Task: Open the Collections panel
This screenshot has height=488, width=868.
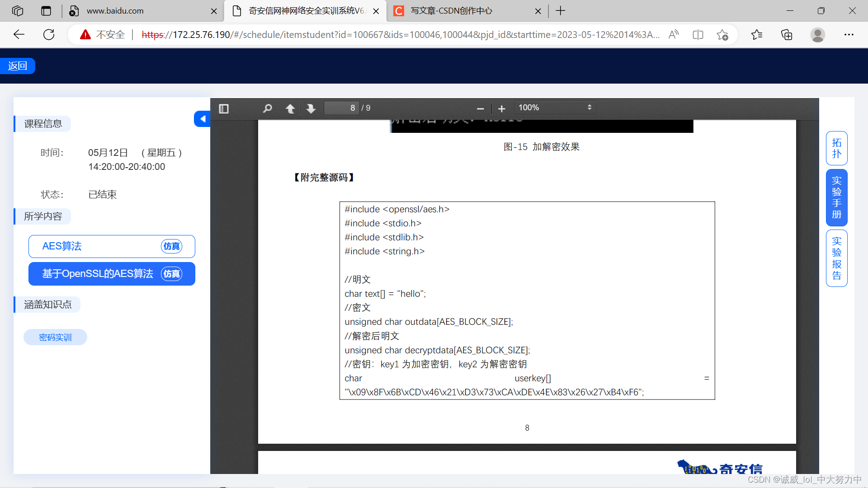Action: point(787,34)
